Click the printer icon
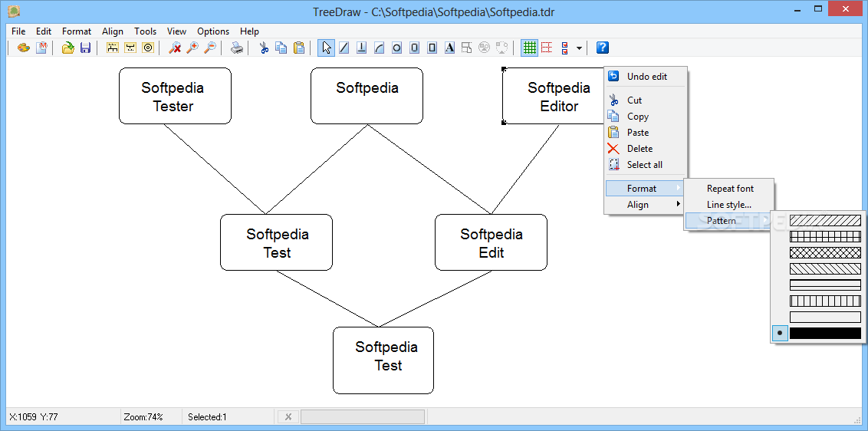 237,48
